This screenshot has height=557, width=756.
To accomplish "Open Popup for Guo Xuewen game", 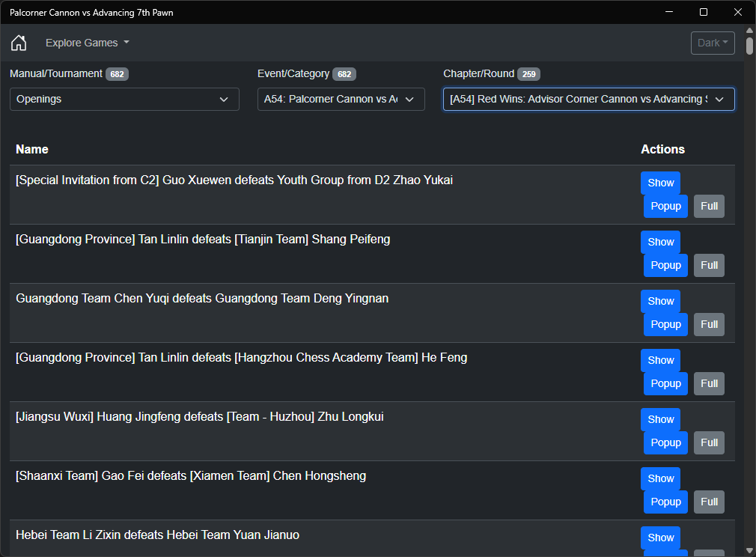I will pos(665,206).
